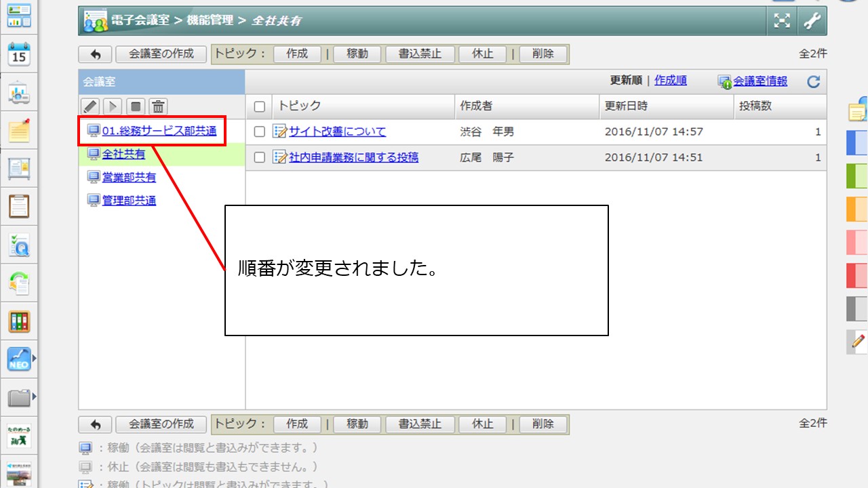
Task: Click 削除 in the bottom toolbar
Action: (543, 424)
